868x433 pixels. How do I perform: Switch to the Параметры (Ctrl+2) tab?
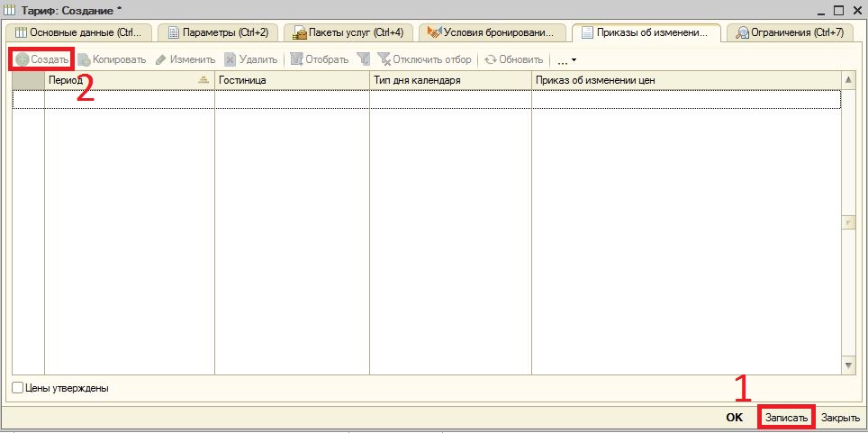click(x=218, y=32)
